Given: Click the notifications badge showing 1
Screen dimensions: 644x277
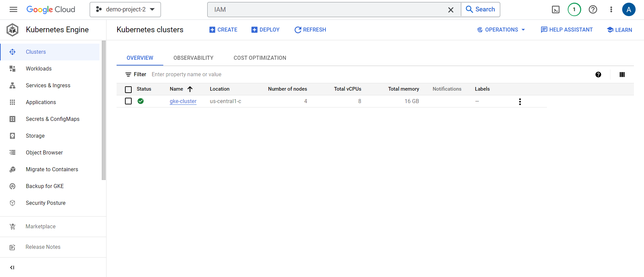Looking at the screenshot, I should 574,10.
